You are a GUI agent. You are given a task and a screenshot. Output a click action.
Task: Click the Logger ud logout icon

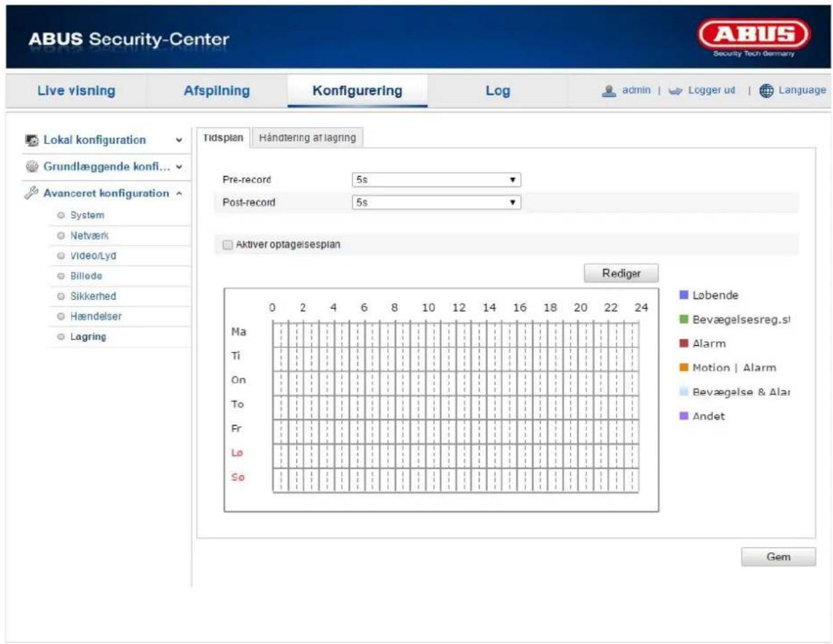(x=676, y=91)
